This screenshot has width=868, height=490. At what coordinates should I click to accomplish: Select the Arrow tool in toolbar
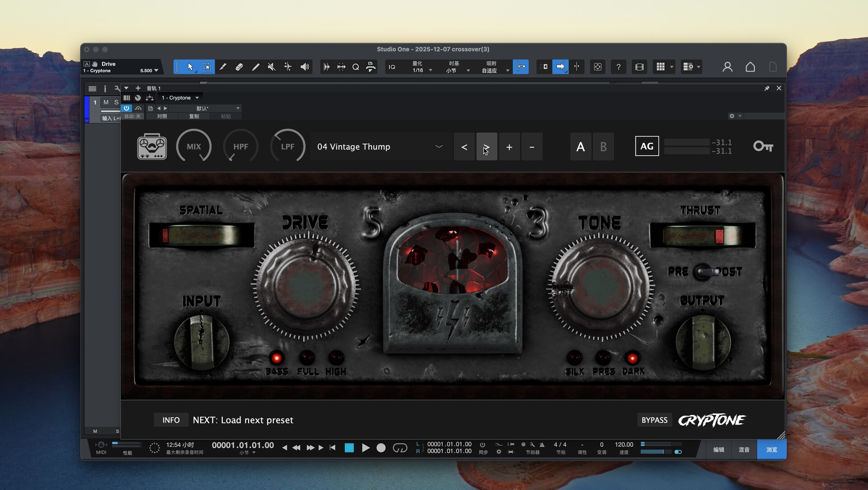pos(190,67)
